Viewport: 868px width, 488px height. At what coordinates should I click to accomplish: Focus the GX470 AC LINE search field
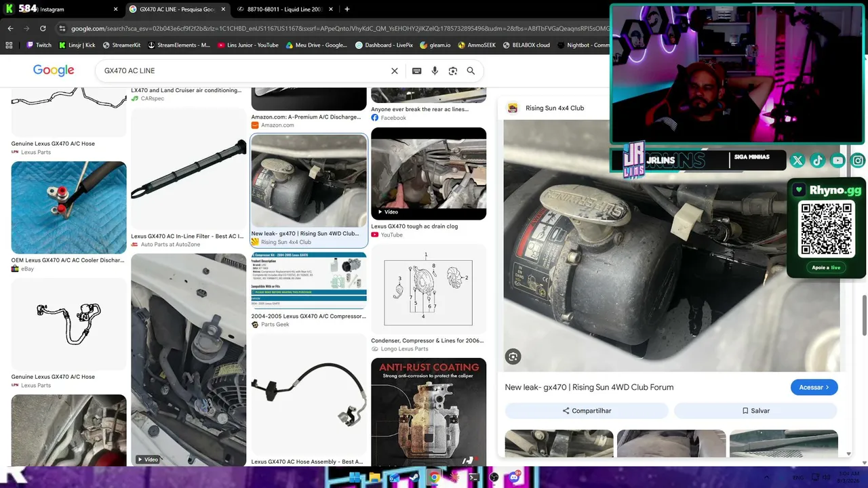244,70
